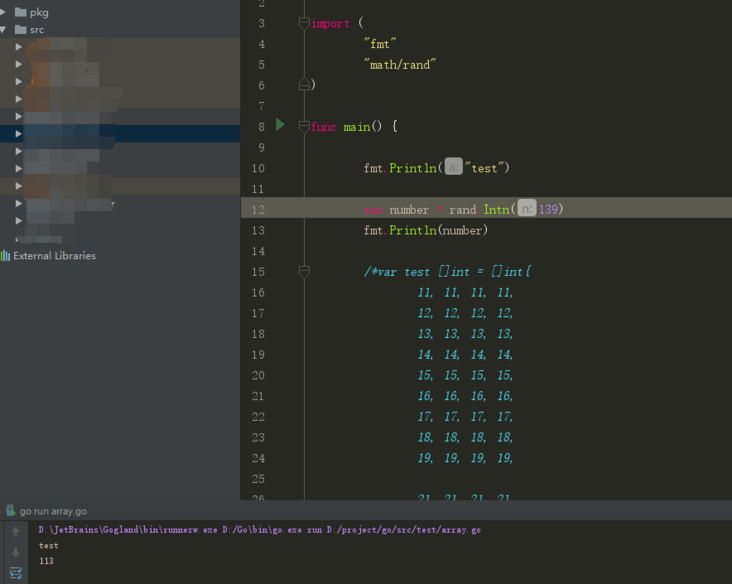The width and height of the screenshot is (732, 584).
Task: Click the down arrow in the run console
Action: pos(16,552)
